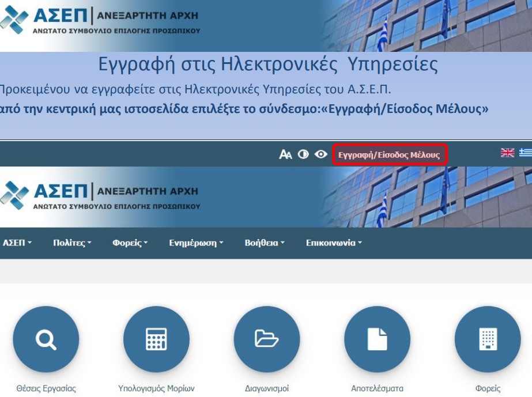Screen dimensions: 532x397
Task: Switch language with the Greek flag
Action: pos(525,153)
